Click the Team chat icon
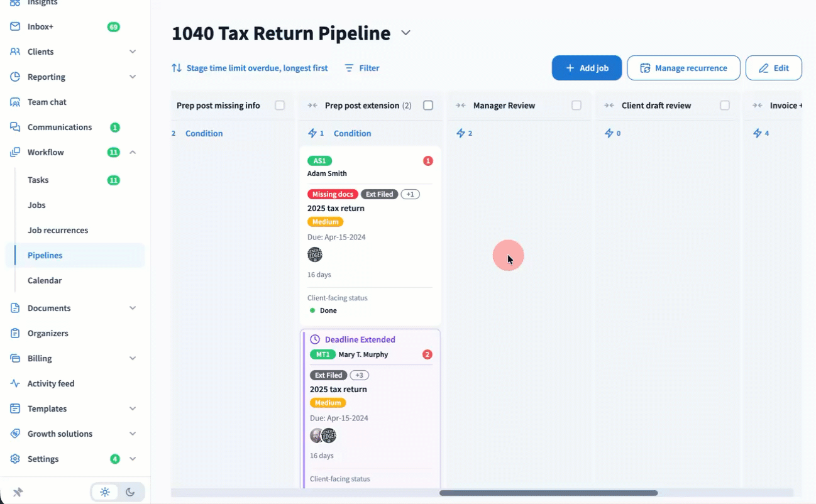The image size is (816, 504). (15, 102)
